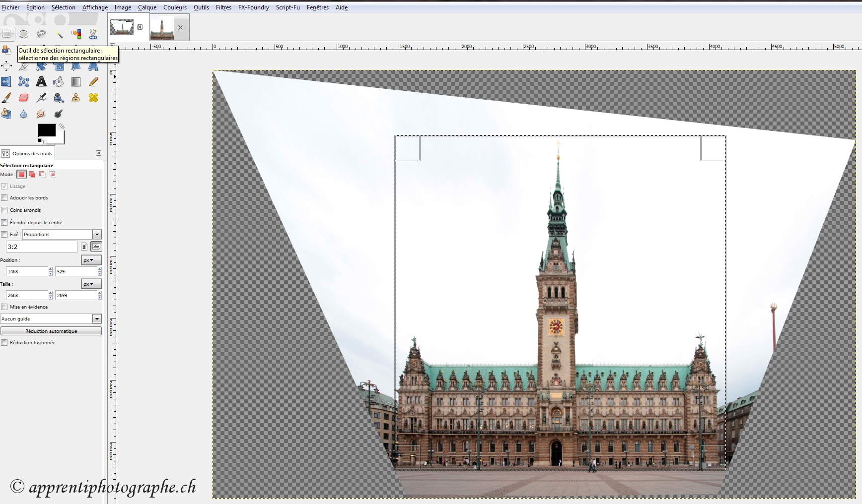Select the Scissors selection tool
The height and width of the screenshot is (504, 862).
point(93,34)
